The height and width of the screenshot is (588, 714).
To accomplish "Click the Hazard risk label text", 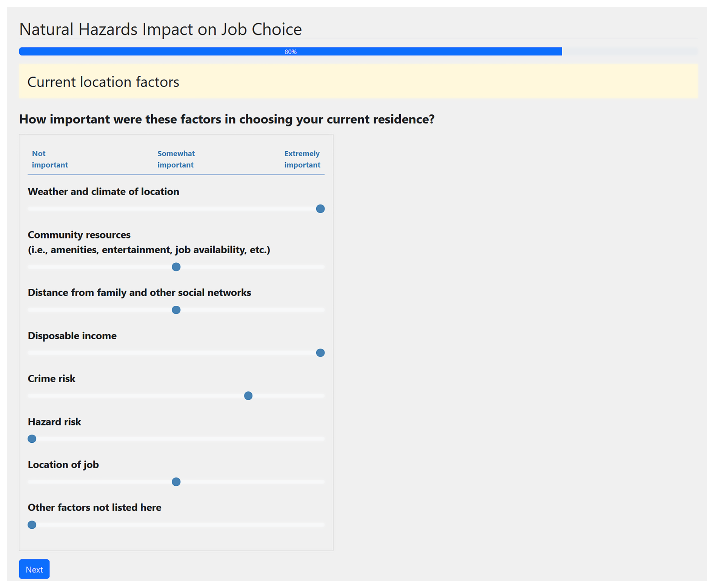I will click(x=54, y=422).
